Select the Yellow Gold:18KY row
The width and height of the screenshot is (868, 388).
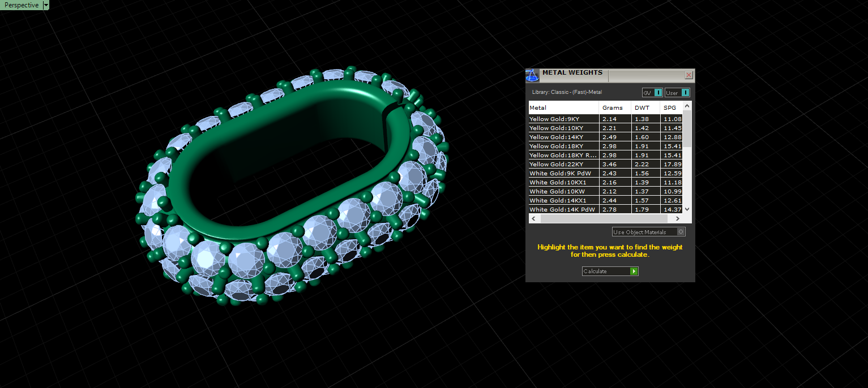coord(605,146)
